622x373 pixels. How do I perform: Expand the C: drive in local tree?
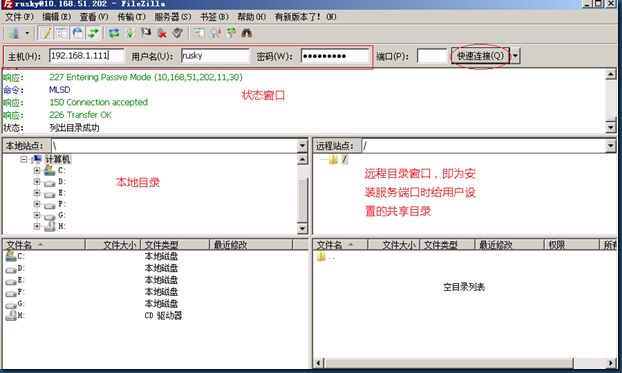point(37,171)
